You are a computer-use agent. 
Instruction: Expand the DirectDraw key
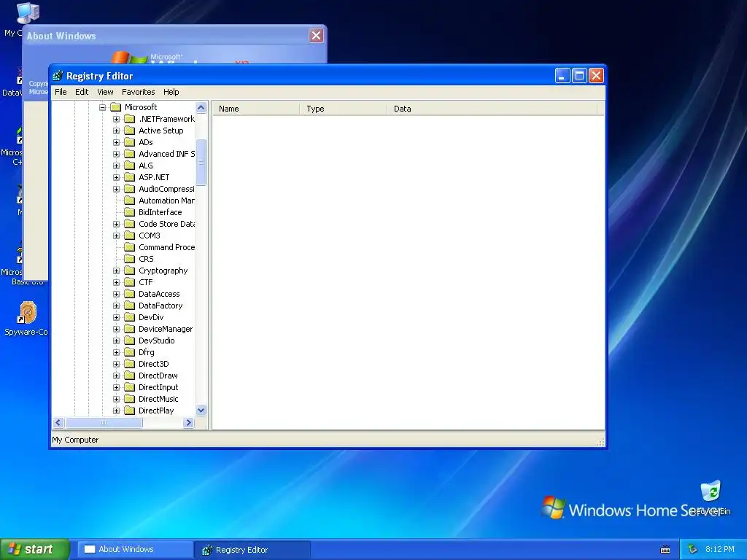116,376
